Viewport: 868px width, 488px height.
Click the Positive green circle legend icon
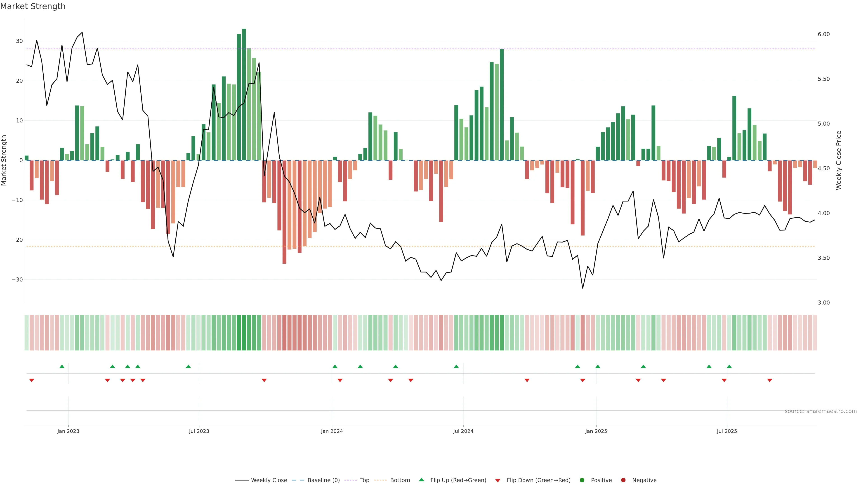coord(582,480)
